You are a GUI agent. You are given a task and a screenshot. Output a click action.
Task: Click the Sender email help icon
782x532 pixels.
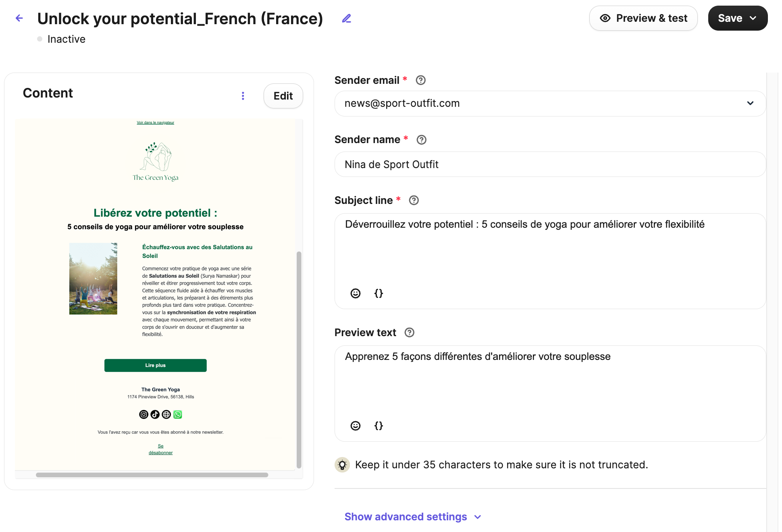pyautogui.click(x=420, y=80)
